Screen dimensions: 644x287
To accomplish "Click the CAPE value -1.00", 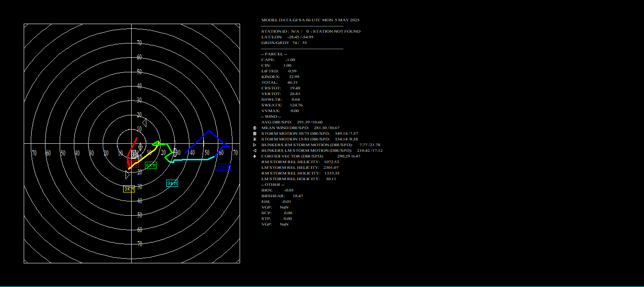I will [290, 60].
